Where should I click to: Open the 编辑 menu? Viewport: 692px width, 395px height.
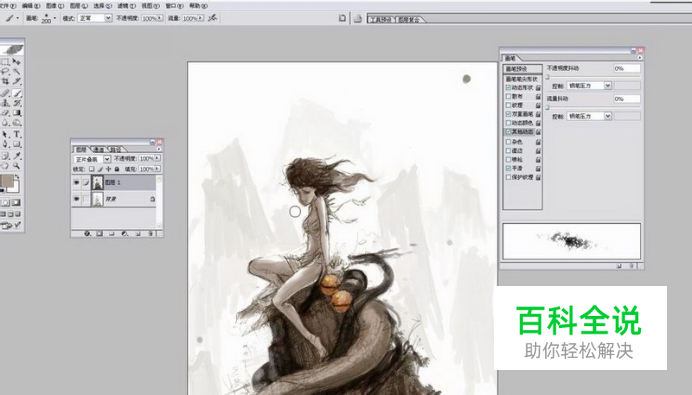coord(30,6)
